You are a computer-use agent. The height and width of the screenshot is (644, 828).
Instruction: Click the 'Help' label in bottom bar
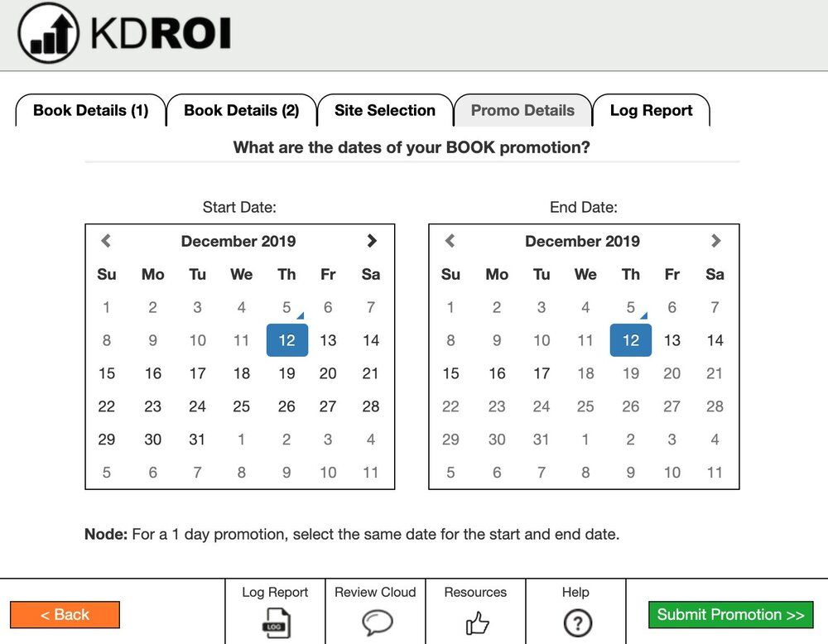click(575, 593)
